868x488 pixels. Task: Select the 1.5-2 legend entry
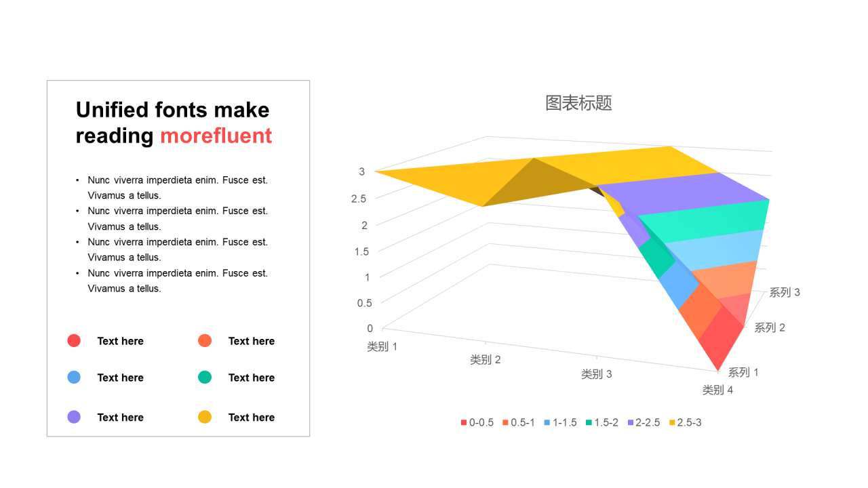[x=602, y=422]
